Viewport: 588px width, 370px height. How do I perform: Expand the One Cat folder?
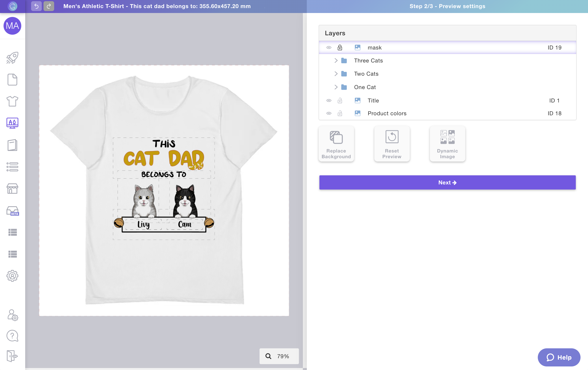coord(336,87)
